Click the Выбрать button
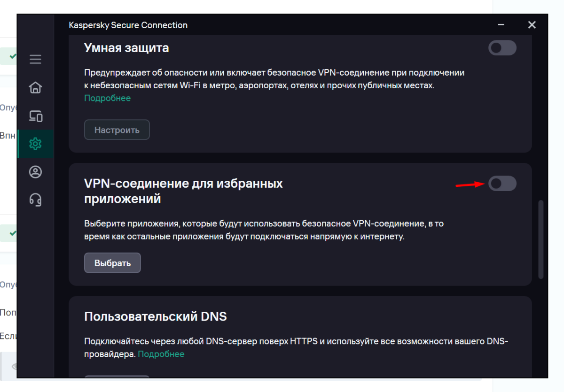This screenshot has width=564, height=392. 112,263
